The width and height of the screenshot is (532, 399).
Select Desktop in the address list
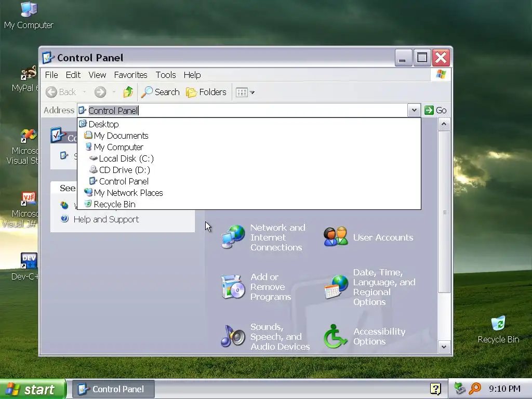[x=249, y=124]
